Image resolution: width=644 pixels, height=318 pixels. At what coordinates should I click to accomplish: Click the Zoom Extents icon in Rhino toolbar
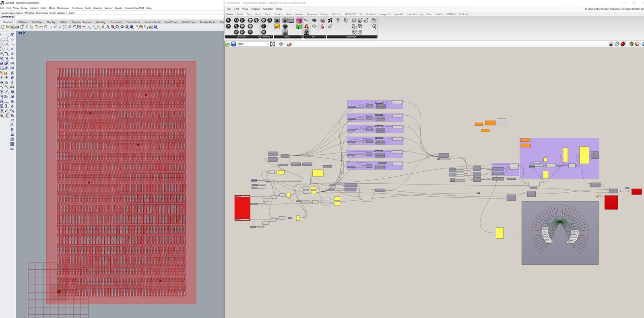65,27
